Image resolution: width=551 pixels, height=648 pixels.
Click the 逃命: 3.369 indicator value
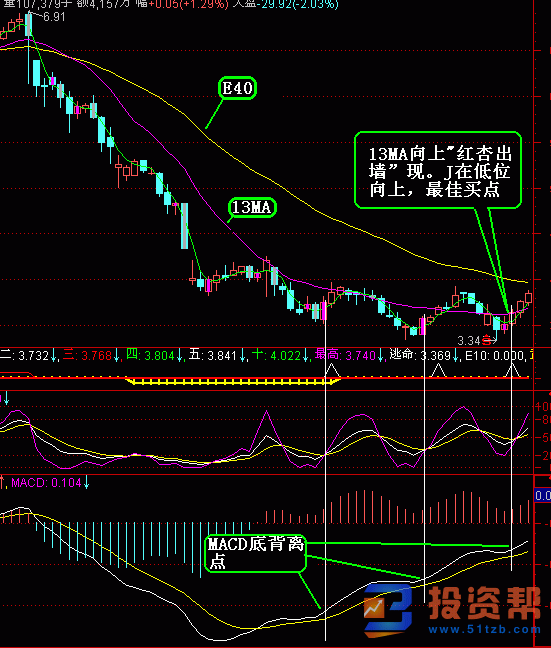click(x=420, y=355)
